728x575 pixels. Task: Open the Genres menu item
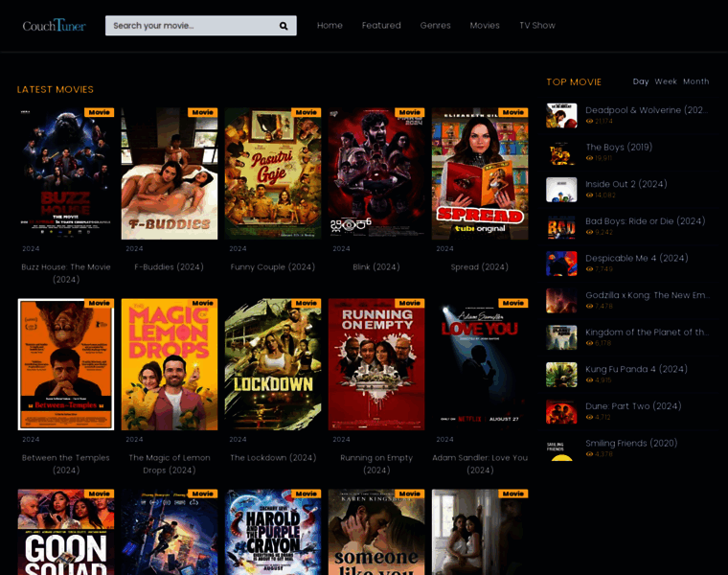point(435,26)
